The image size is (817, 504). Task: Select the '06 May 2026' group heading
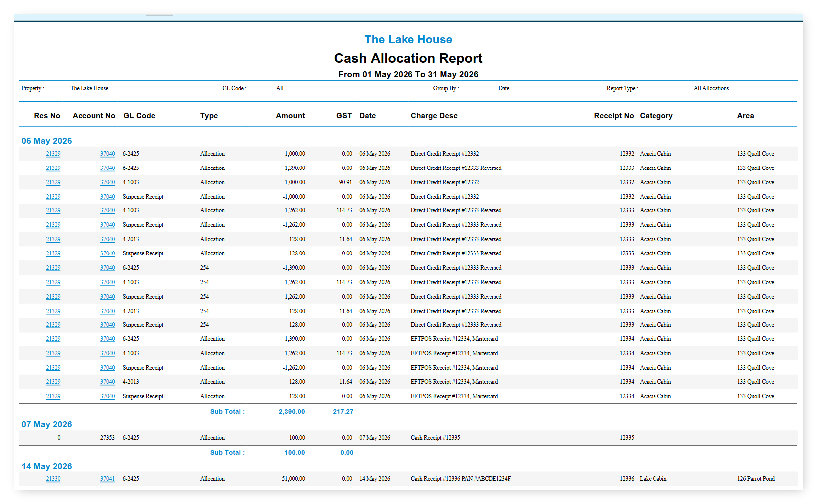click(x=47, y=141)
